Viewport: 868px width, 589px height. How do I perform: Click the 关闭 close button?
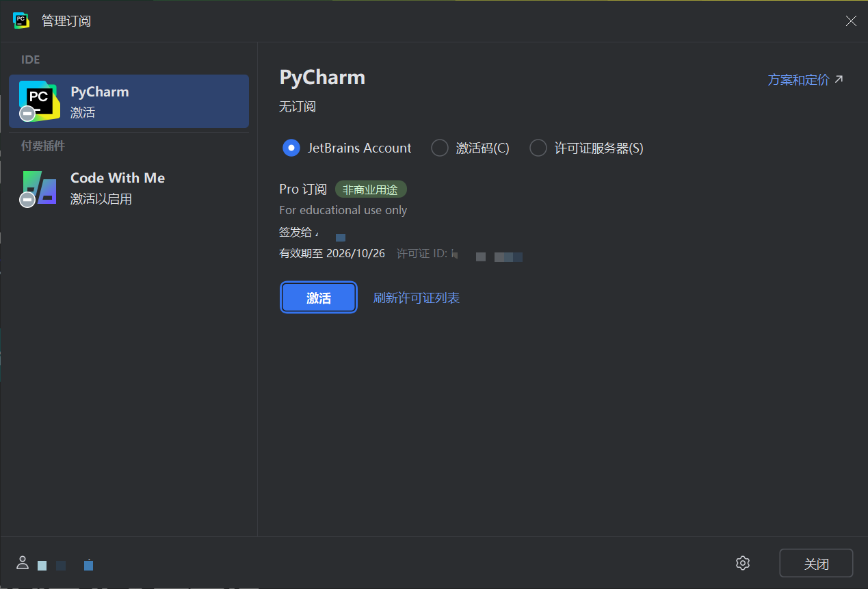click(x=816, y=563)
